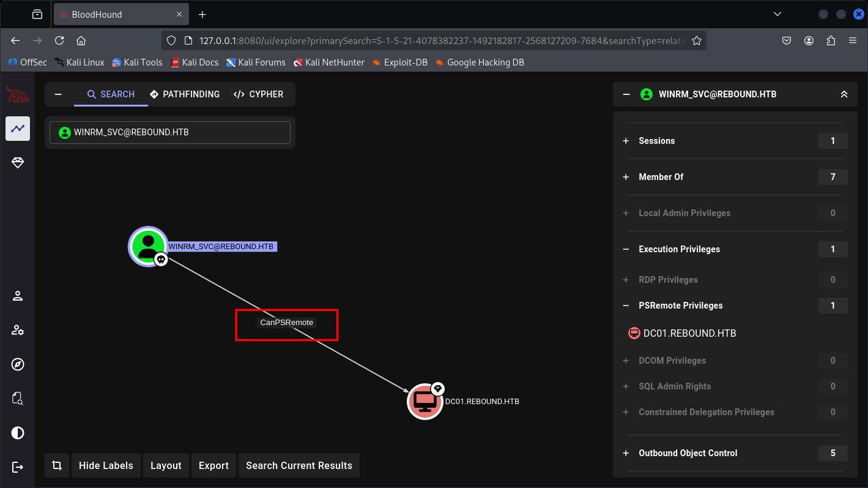Expand the Member Of section
Image resolution: width=868 pixels, height=488 pixels.
point(626,177)
